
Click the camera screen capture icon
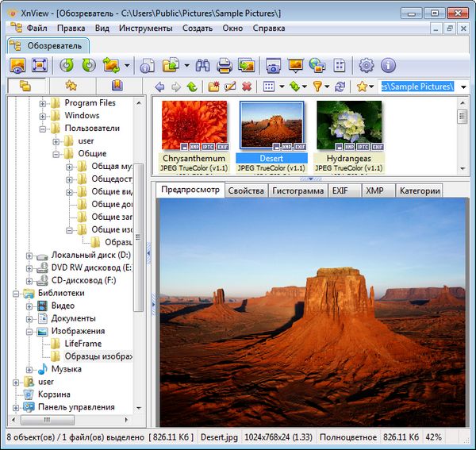click(x=274, y=66)
